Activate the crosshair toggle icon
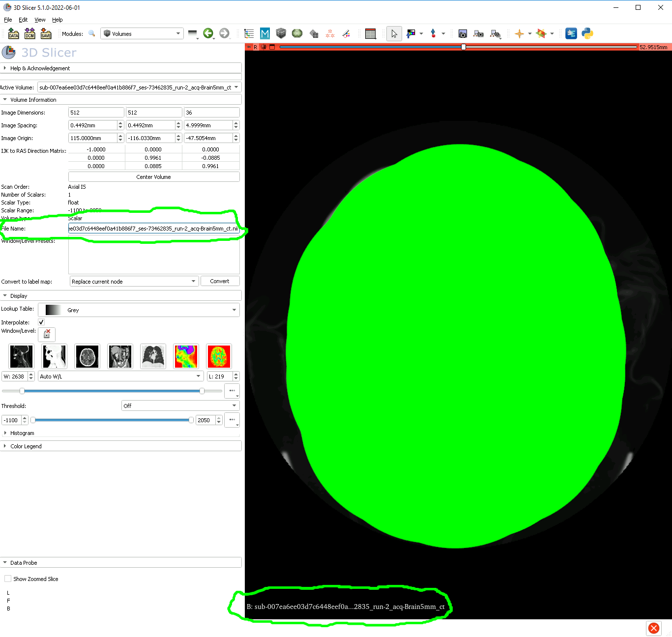 (520, 33)
